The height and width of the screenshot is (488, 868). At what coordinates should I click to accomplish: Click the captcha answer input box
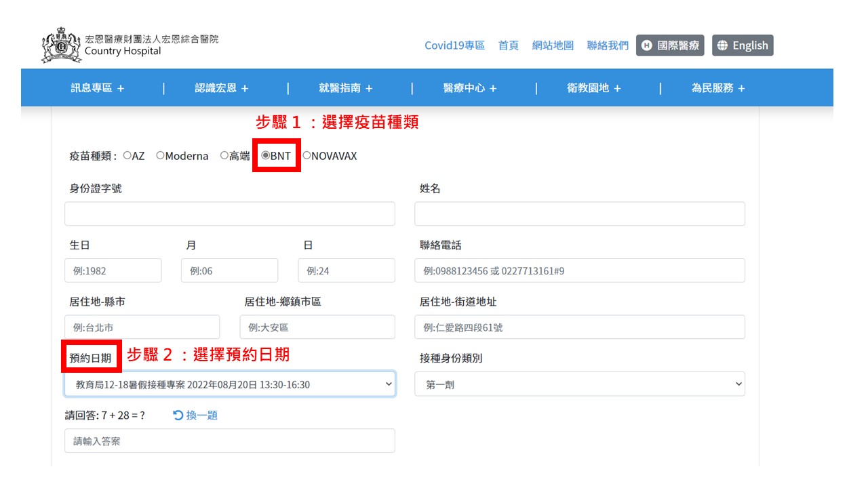coord(229,441)
